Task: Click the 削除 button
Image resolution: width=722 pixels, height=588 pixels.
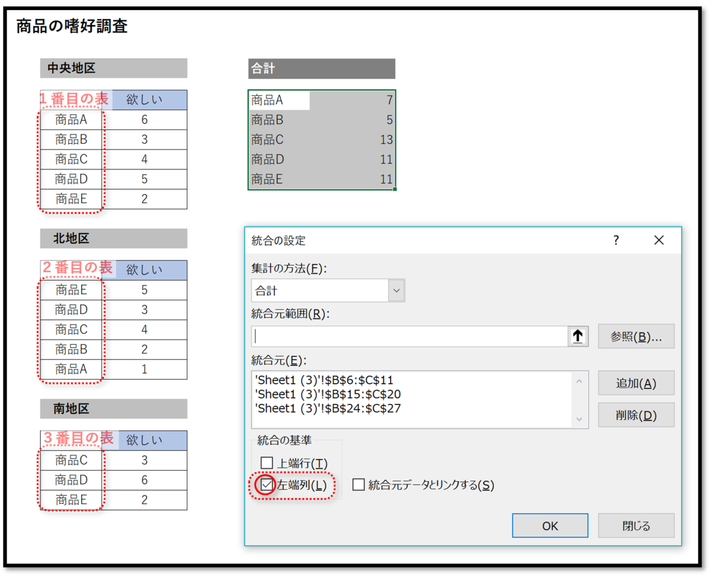Action: [636, 415]
